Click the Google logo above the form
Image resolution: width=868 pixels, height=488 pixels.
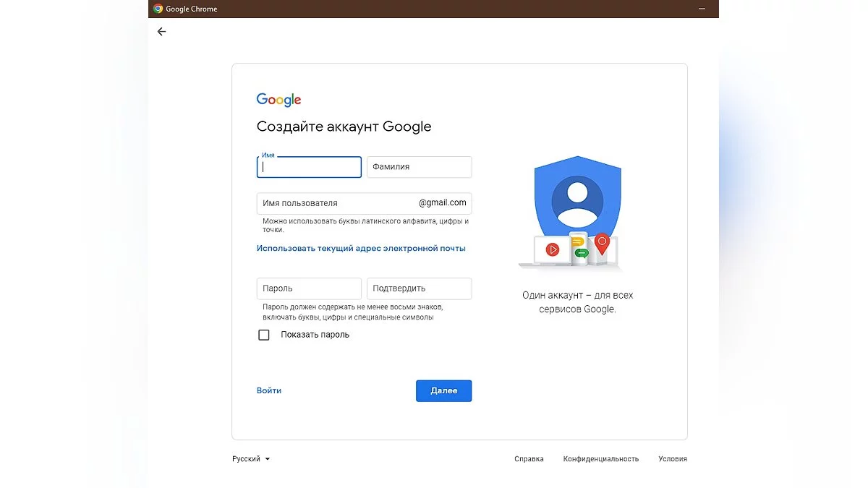[x=278, y=100]
